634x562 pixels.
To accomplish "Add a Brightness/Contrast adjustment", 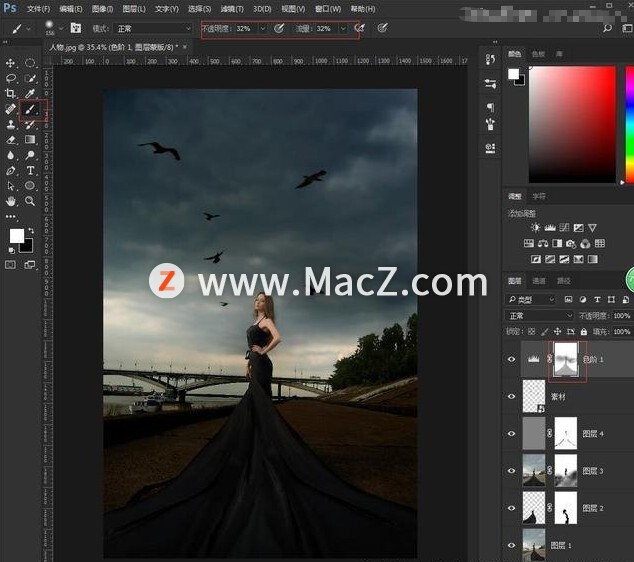I will click(535, 228).
